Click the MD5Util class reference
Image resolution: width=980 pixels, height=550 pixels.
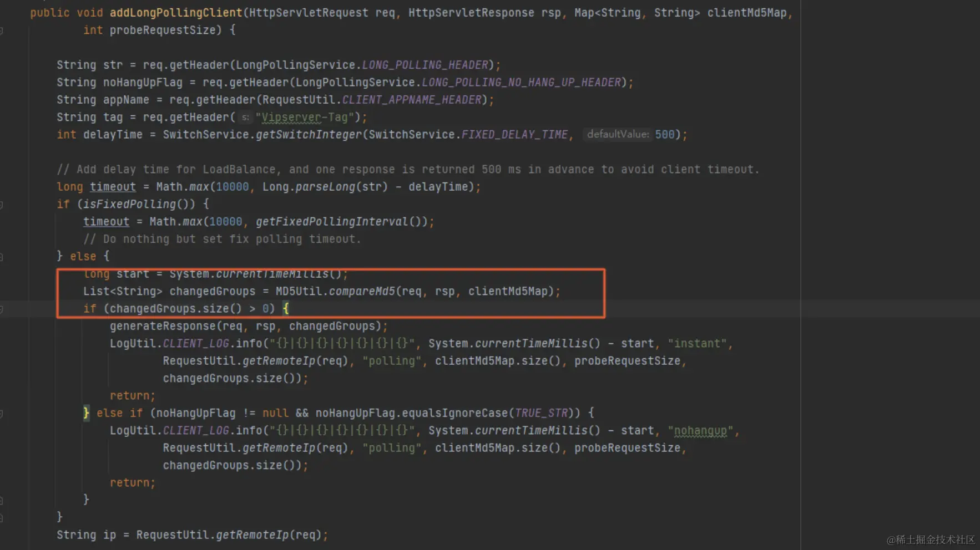pyautogui.click(x=299, y=292)
